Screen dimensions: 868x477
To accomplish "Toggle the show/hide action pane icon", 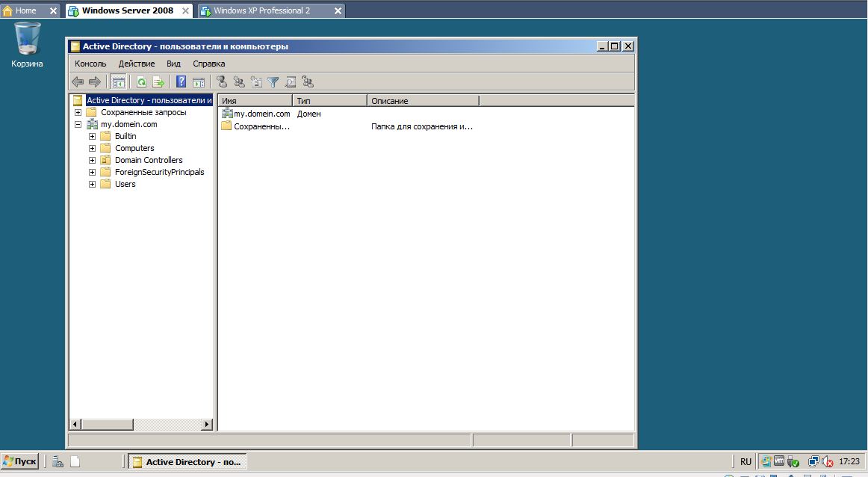I will tap(198, 82).
